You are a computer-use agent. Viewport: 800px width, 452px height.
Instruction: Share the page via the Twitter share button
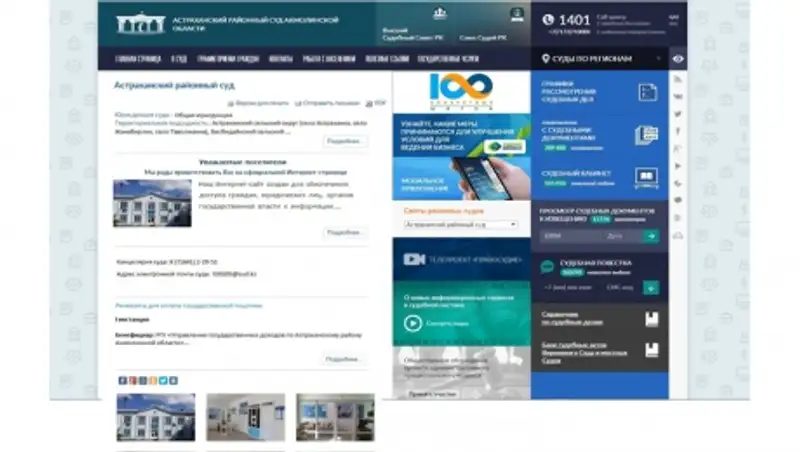click(x=163, y=381)
